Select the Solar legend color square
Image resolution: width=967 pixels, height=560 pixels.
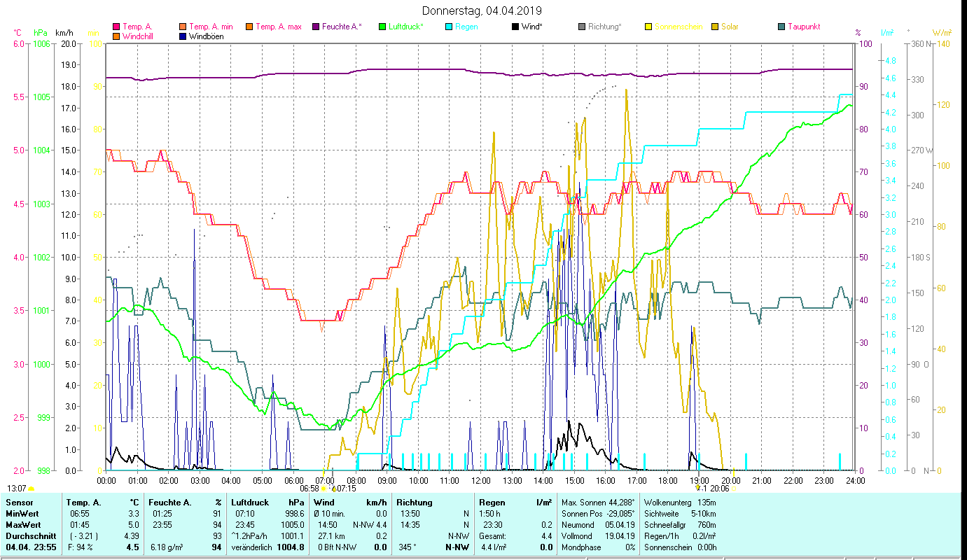coord(715,27)
